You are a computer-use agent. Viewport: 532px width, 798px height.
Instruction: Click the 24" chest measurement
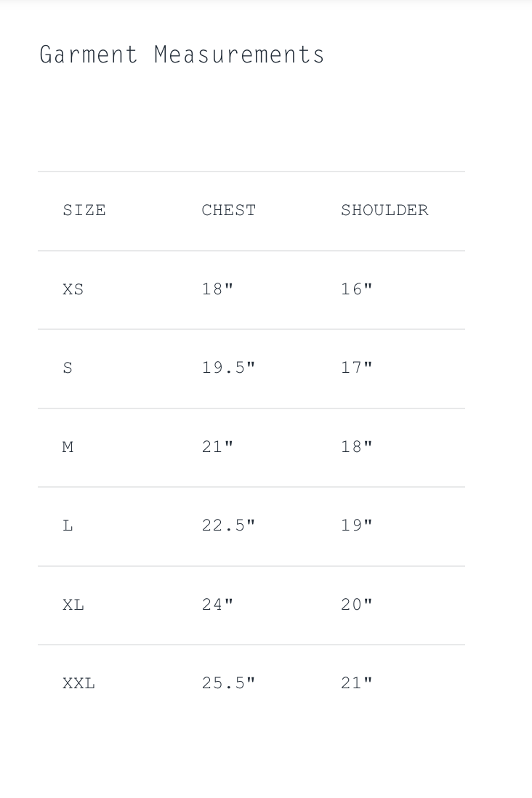click(217, 605)
